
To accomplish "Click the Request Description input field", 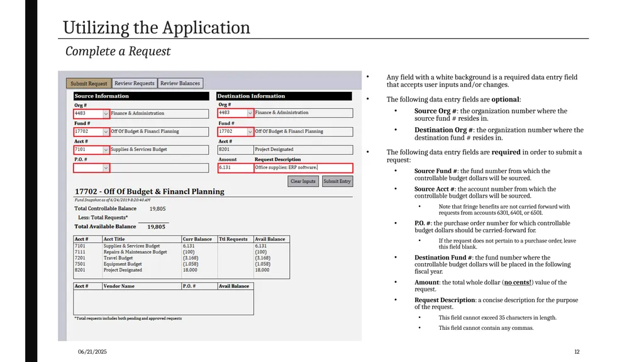I will click(303, 168).
